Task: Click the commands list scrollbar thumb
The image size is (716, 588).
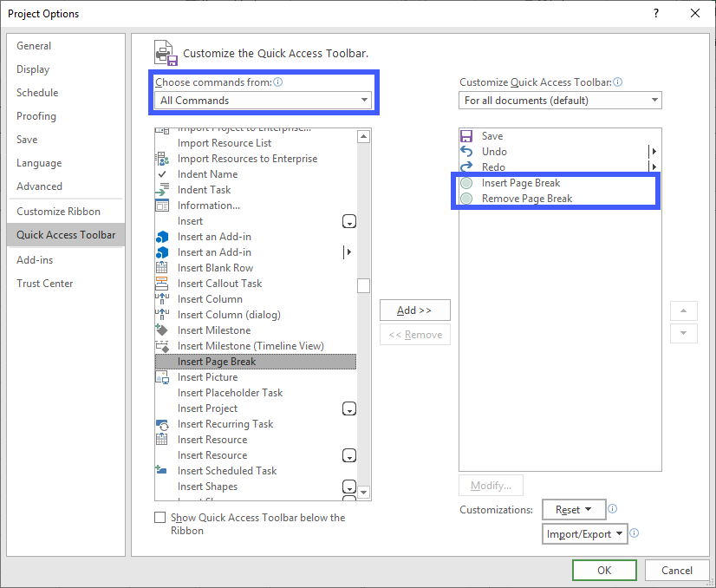Action: point(363,285)
